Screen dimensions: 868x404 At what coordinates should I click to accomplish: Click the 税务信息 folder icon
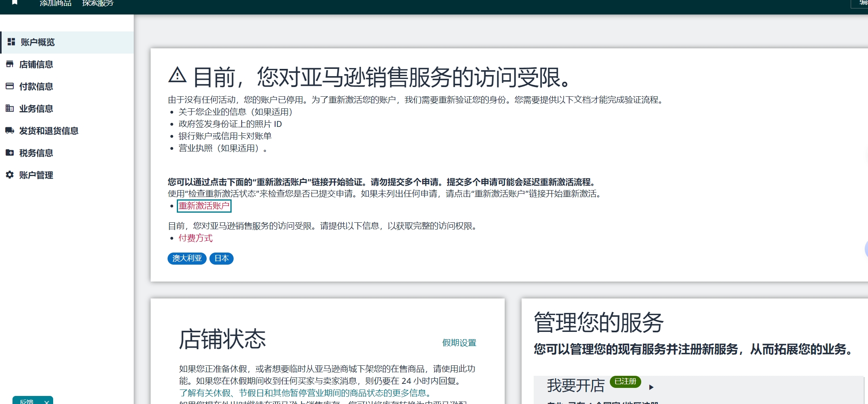(10, 153)
